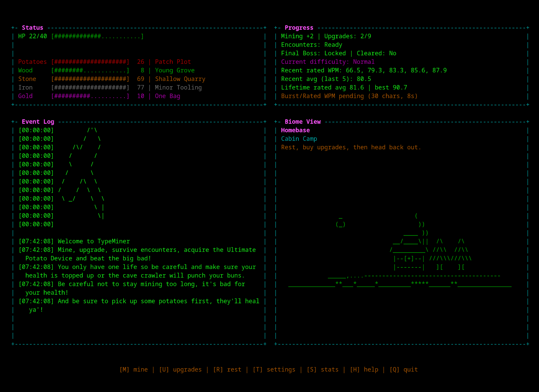Select the gold count value 10
Image resolution: width=539 pixels, height=392 pixels.
pyautogui.click(x=141, y=96)
